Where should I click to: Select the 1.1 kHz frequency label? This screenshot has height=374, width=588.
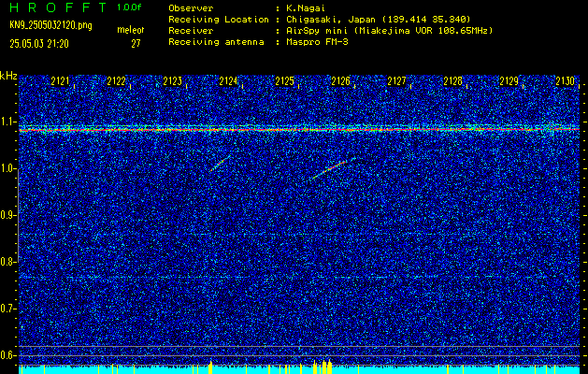[x=7, y=122]
